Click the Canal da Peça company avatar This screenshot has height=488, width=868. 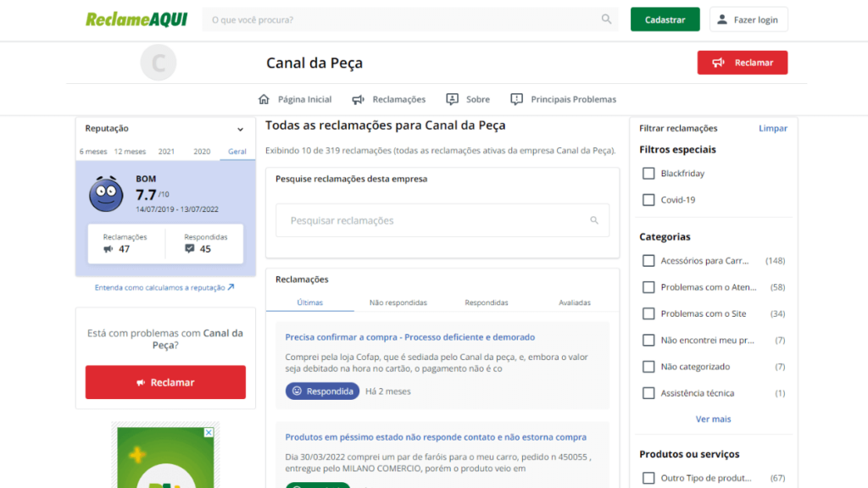(159, 63)
